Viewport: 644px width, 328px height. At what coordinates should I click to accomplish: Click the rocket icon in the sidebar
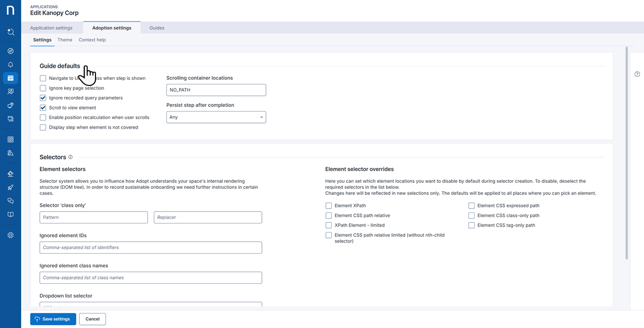coord(11,187)
